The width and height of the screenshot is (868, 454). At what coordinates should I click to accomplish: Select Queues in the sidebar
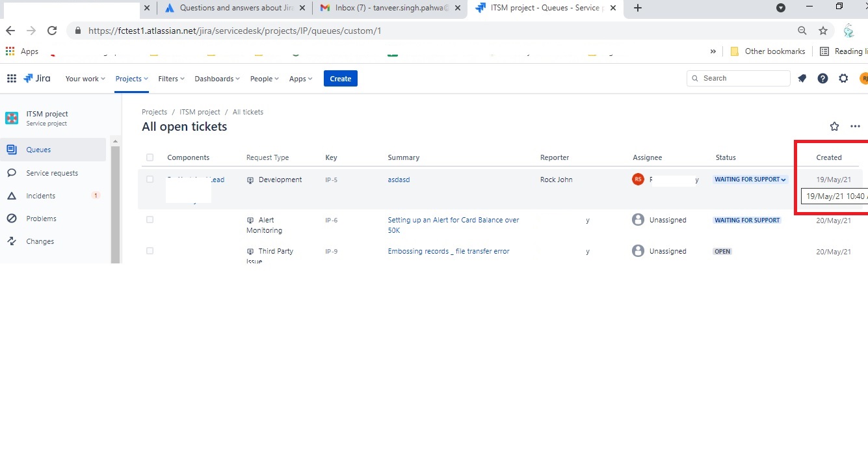click(x=53, y=150)
